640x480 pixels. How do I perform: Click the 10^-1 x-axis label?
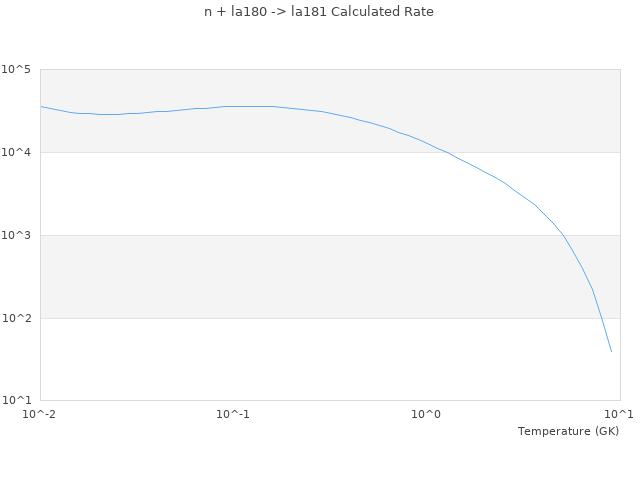[233, 414]
